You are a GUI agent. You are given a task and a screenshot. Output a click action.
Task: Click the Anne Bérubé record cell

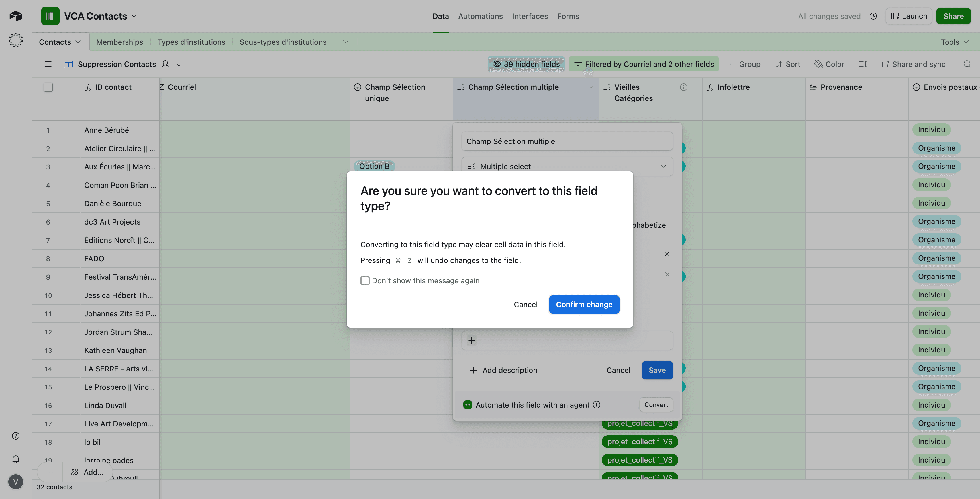coord(107,130)
